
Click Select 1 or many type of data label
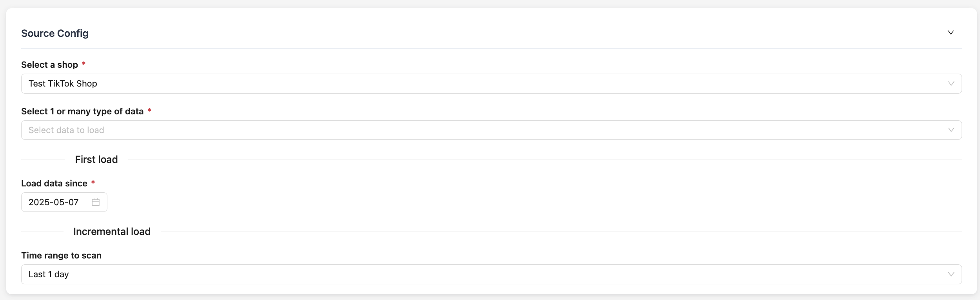coord(82,111)
